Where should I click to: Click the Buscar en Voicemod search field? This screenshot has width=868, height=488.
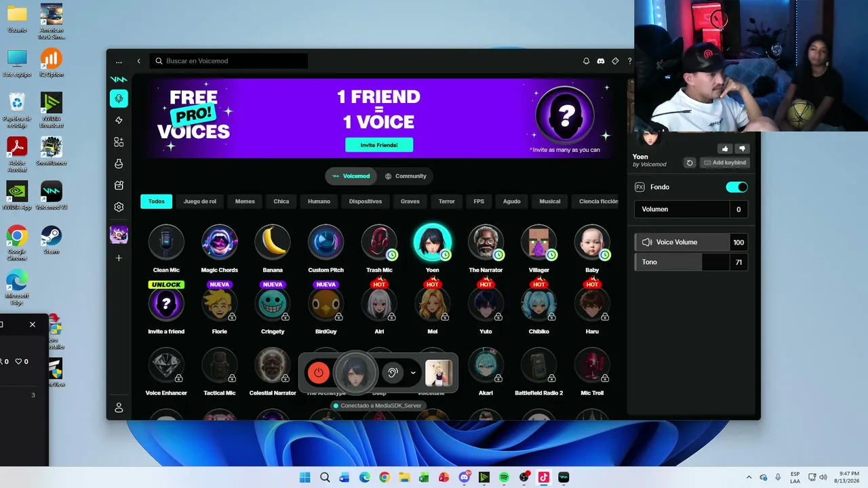click(x=229, y=61)
